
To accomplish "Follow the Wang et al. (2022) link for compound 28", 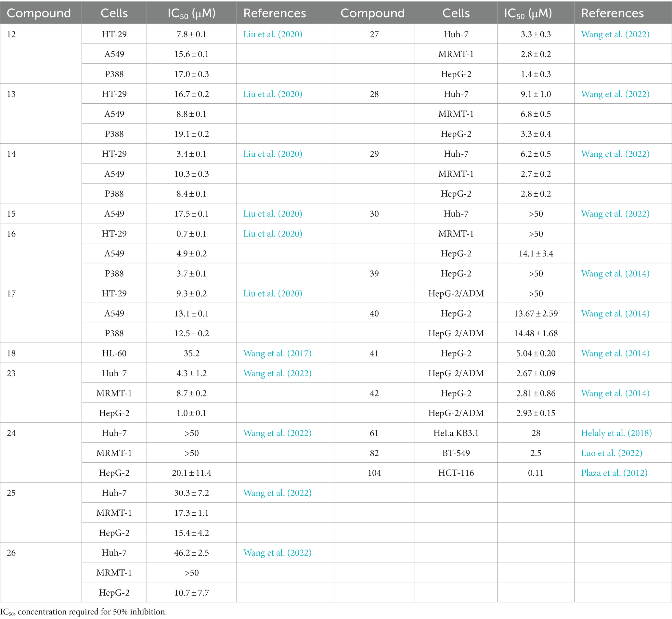I will click(615, 94).
